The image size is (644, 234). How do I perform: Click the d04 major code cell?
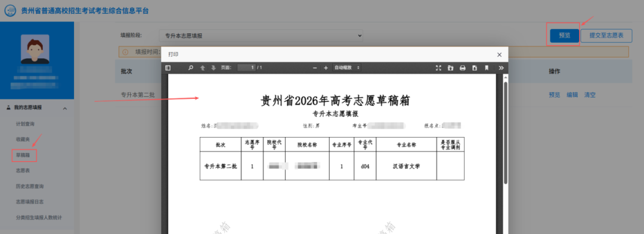[365, 166]
